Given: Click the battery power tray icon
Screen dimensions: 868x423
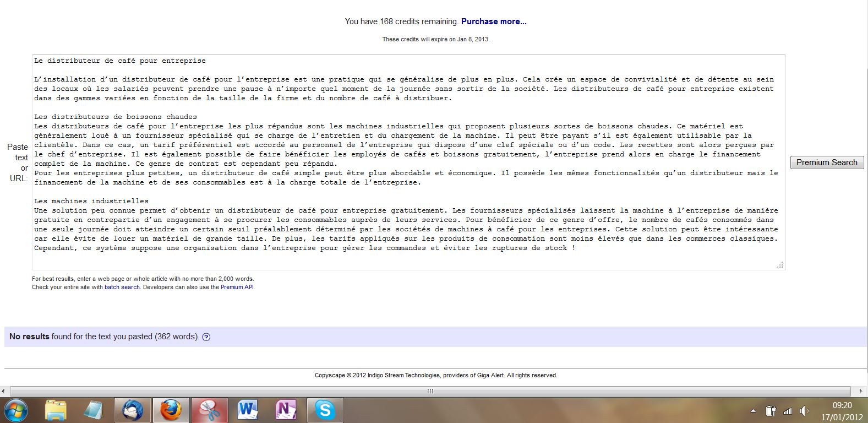Looking at the screenshot, I should coord(771,411).
